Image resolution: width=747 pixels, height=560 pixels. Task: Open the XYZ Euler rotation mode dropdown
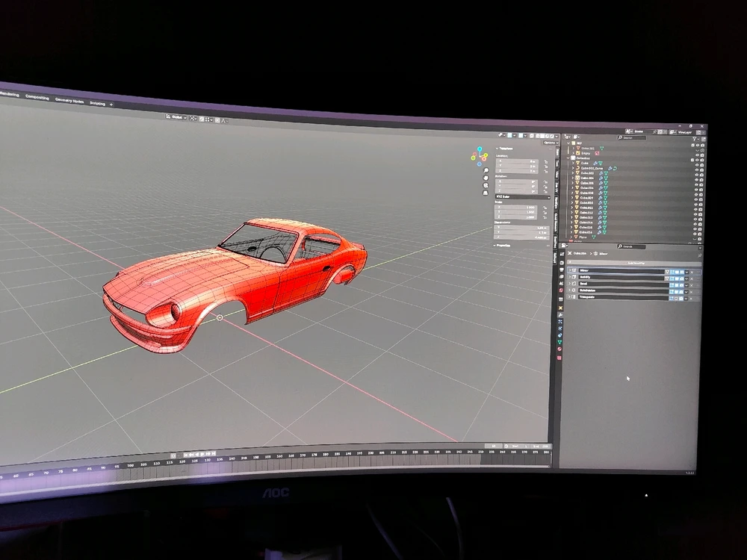click(x=517, y=196)
